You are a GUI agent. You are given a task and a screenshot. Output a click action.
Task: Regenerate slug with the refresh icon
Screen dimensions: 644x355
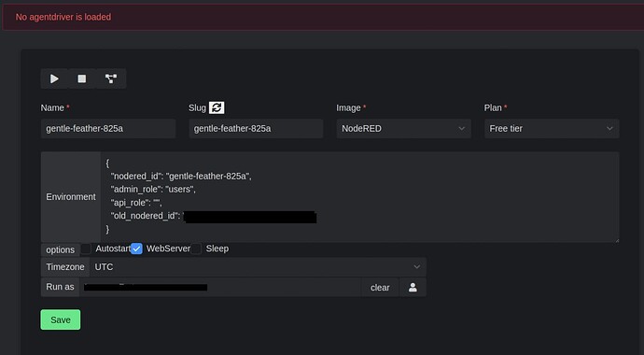click(x=217, y=107)
